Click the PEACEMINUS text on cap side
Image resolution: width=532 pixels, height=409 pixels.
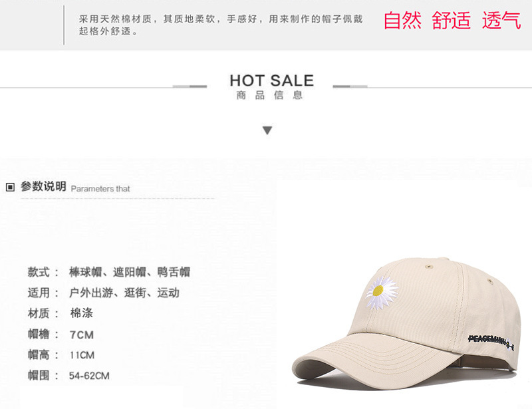coord(491,342)
